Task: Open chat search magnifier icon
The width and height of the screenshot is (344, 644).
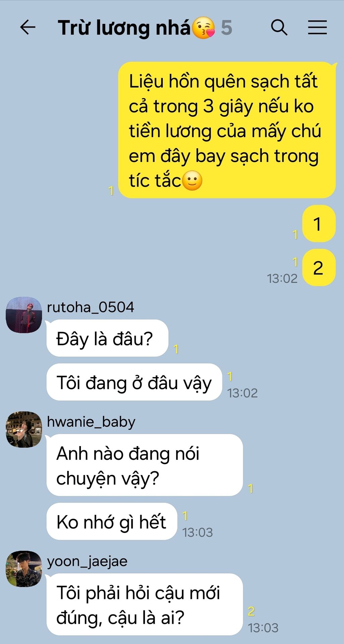Action: click(x=279, y=27)
